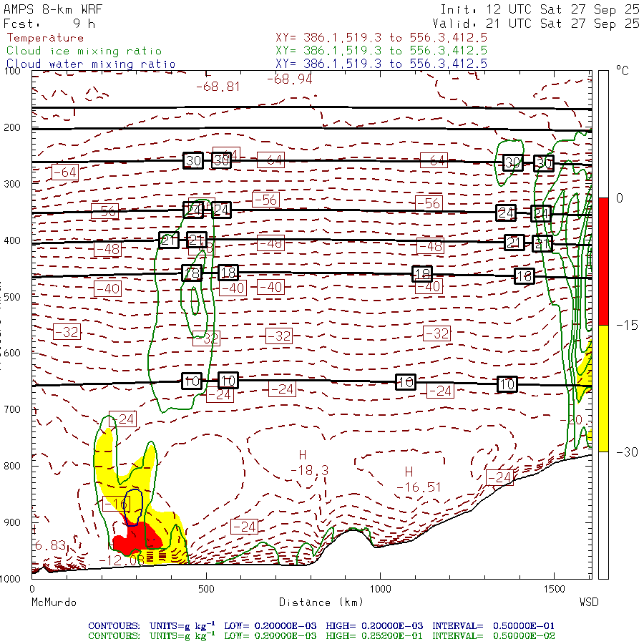
Task: Click the 'Init: 12 UTC Sat 27 Sep 25' text
Action: (540, 9)
